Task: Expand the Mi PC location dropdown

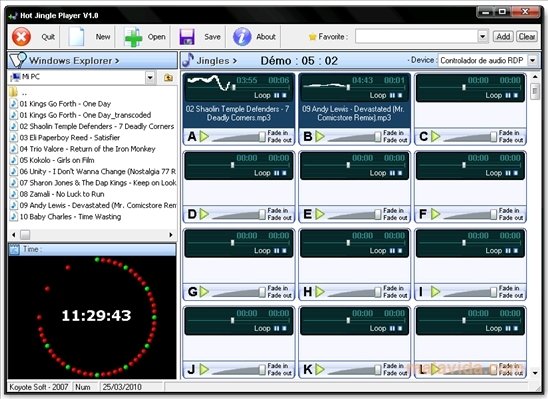Action: tap(150, 77)
